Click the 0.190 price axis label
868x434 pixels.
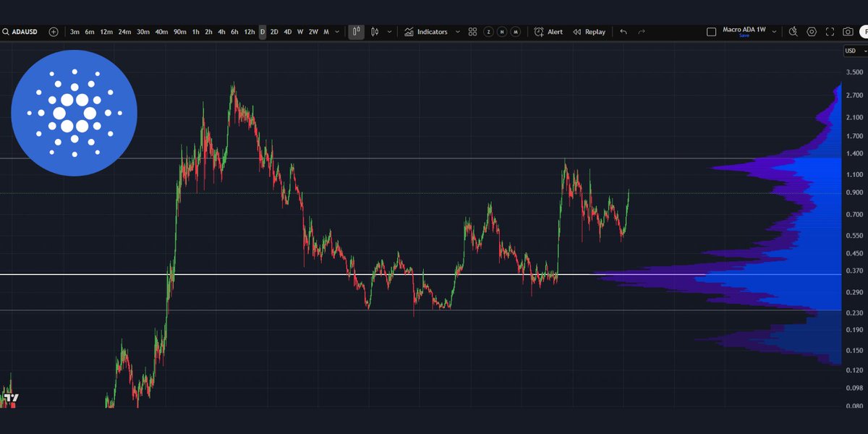[x=854, y=330]
